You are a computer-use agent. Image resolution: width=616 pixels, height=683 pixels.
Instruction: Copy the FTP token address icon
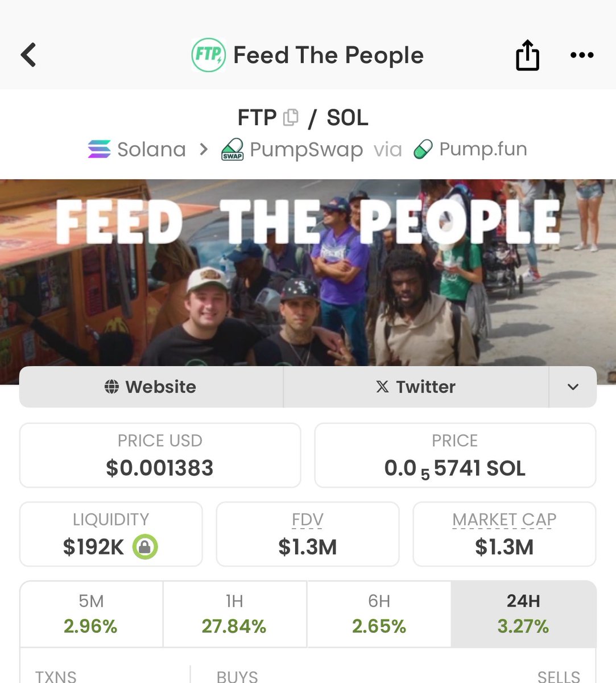[x=291, y=117]
